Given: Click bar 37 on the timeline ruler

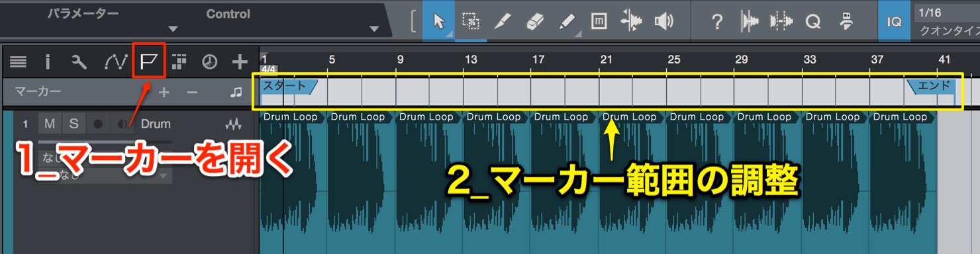Looking at the screenshot, I should (877, 59).
